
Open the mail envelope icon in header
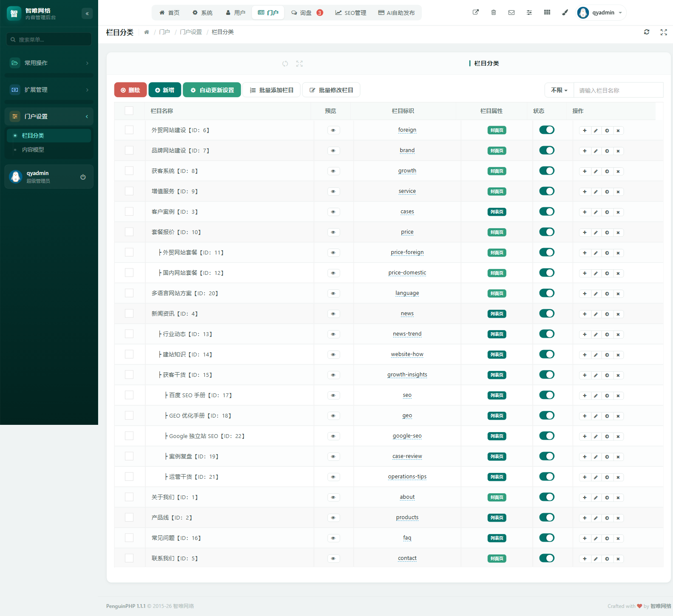(512, 12)
